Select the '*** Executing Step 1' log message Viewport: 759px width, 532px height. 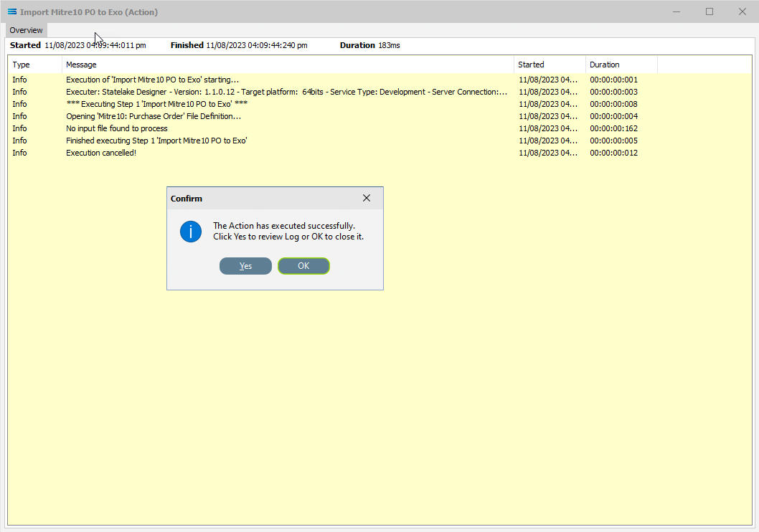(x=157, y=104)
